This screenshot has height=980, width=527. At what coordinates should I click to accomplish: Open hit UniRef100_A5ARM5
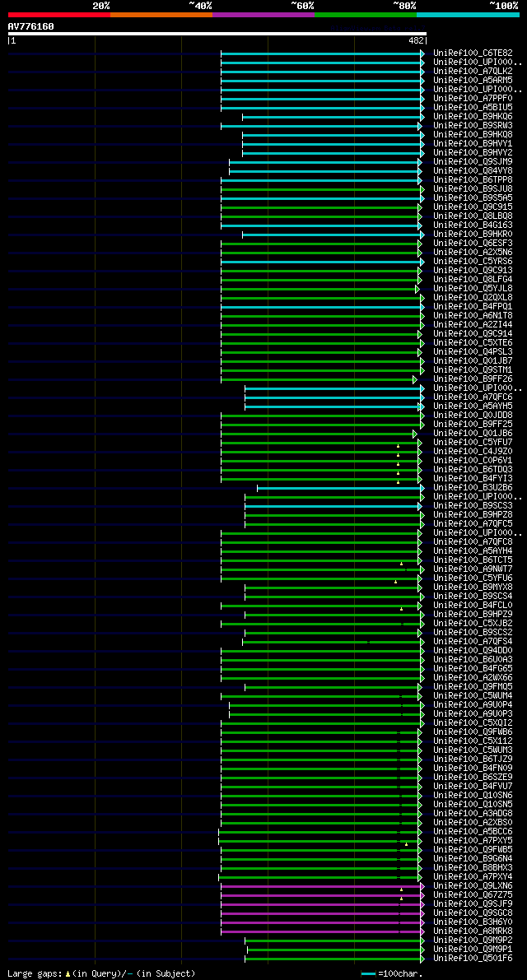click(473, 81)
